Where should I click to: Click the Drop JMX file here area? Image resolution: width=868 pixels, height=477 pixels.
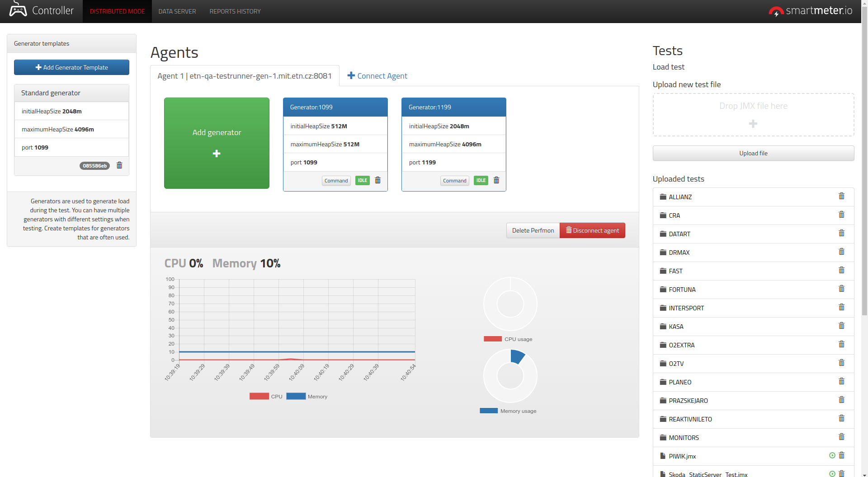[753, 115]
